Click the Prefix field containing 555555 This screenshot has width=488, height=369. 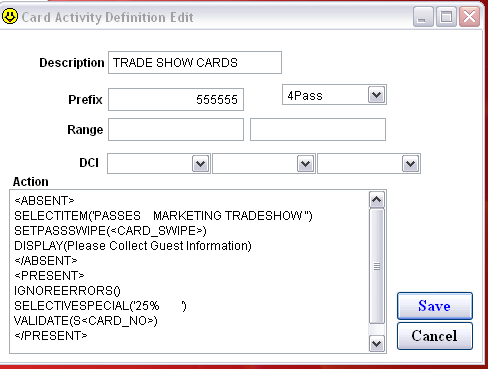[x=176, y=99]
